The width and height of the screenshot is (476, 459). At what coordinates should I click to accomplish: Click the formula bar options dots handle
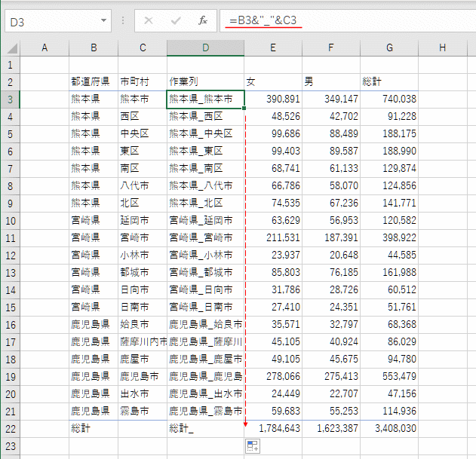pos(123,20)
